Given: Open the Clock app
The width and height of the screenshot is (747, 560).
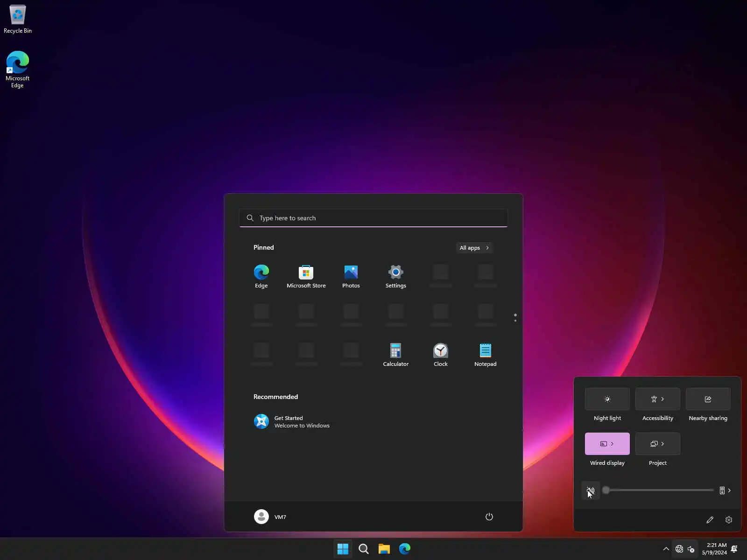Looking at the screenshot, I should point(441,355).
